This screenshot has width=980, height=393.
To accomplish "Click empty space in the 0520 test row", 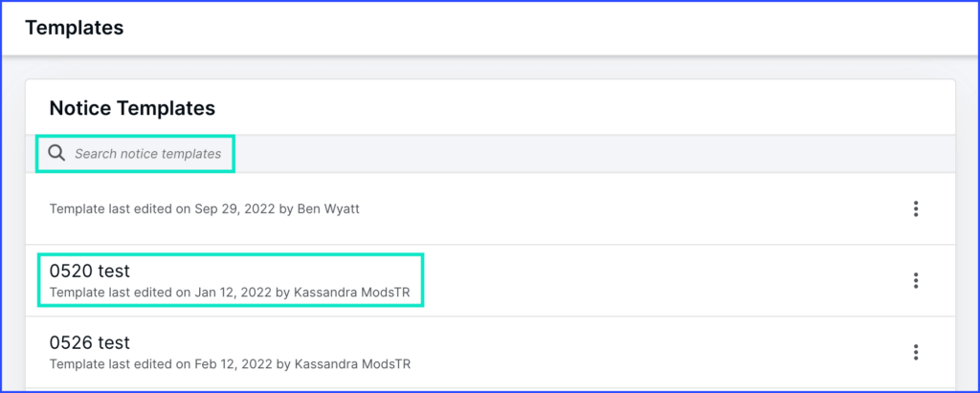I will point(651,280).
